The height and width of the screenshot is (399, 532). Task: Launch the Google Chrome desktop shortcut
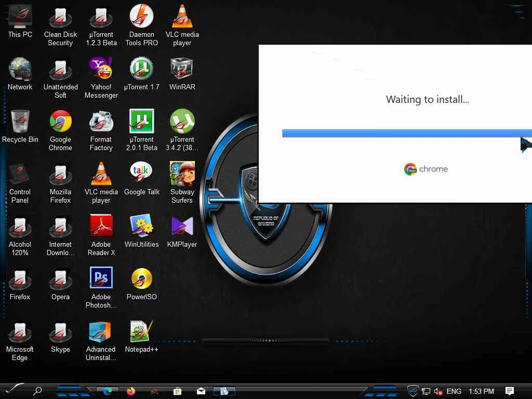60,130
